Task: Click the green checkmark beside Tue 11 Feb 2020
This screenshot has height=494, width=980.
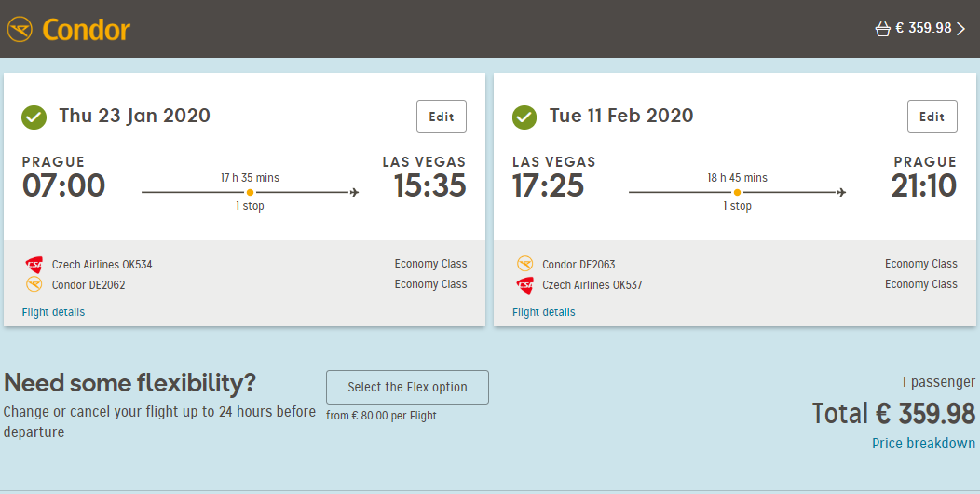Action: (x=524, y=117)
